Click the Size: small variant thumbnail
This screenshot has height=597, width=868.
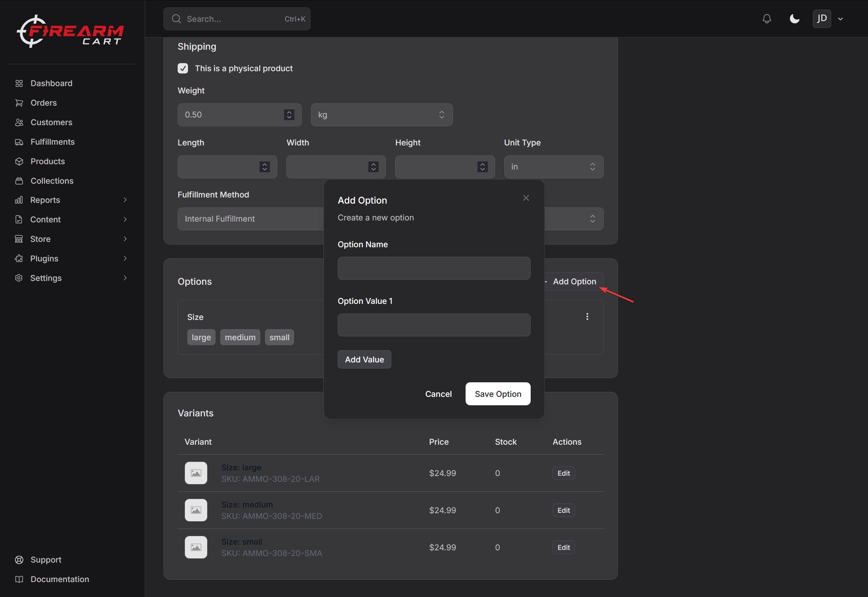[x=196, y=547]
